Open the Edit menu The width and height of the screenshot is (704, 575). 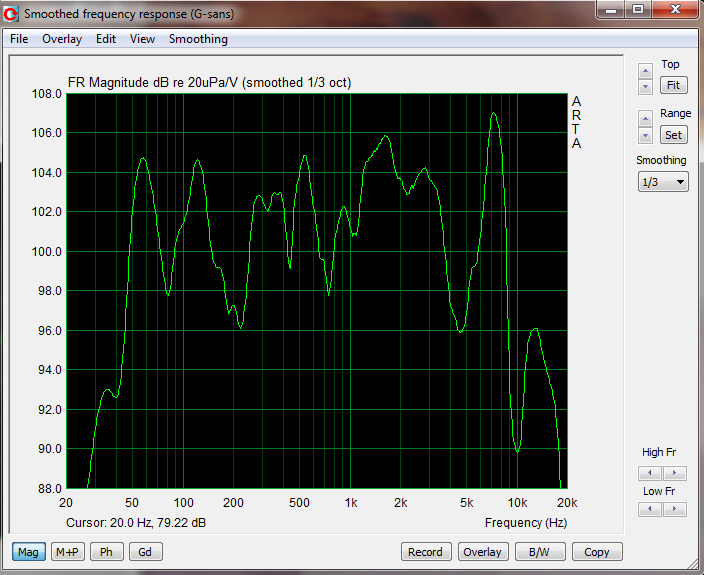point(106,39)
